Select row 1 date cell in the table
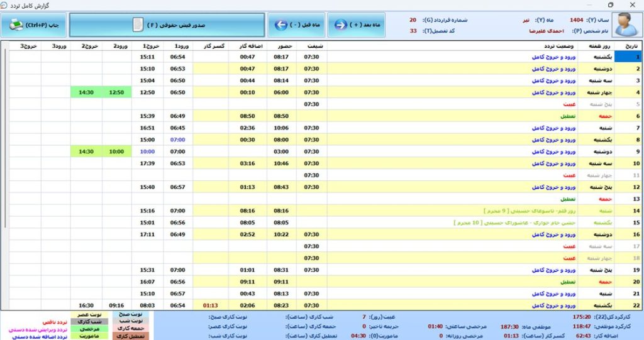644x340 pixels. pyautogui.click(x=628, y=57)
